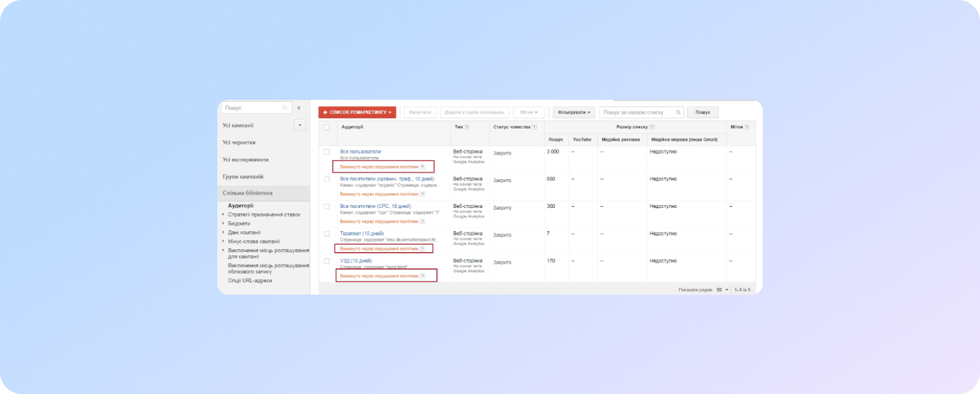Tick the select-all checkbox in table header
Image resolution: width=980 pixels, height=394 pixels.
coord(327,127)
